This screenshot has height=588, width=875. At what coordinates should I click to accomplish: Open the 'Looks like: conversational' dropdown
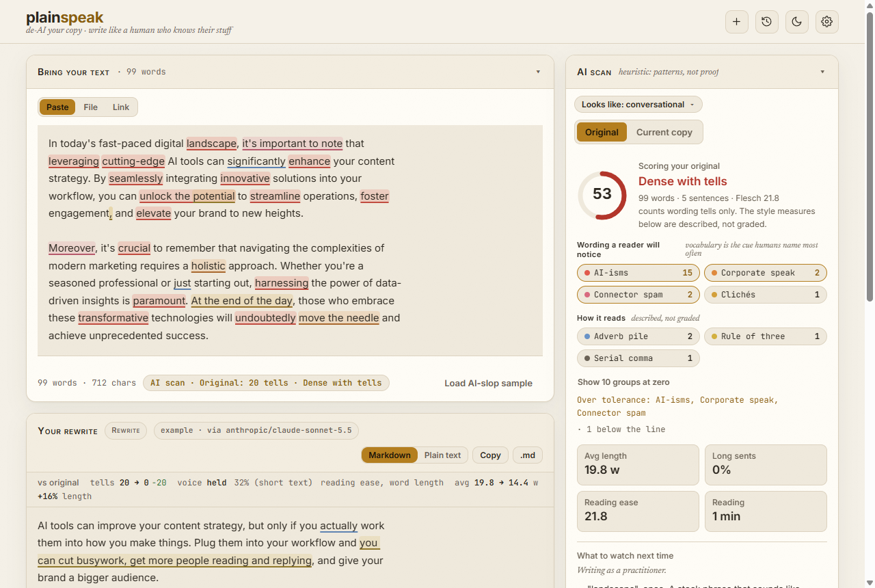click(638, 105)
